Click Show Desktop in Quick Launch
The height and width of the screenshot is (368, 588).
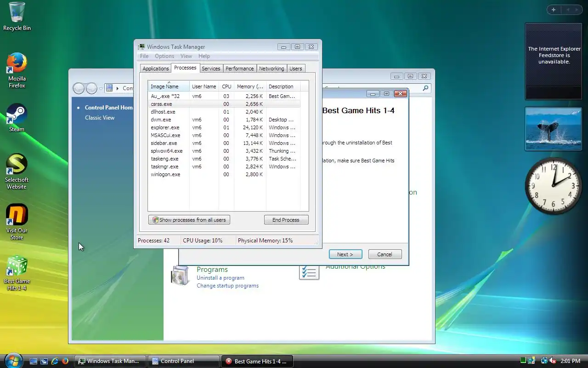[x=34, y=361]
